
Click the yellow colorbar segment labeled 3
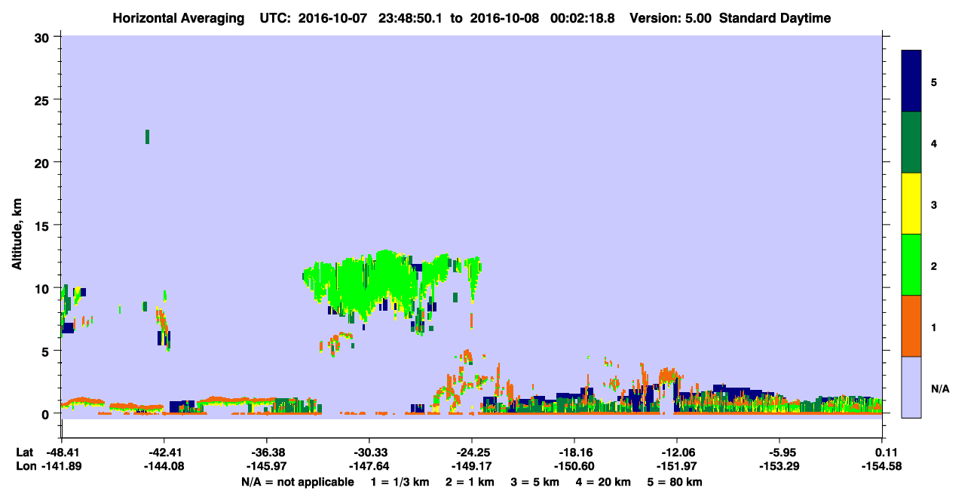point(911,204)
